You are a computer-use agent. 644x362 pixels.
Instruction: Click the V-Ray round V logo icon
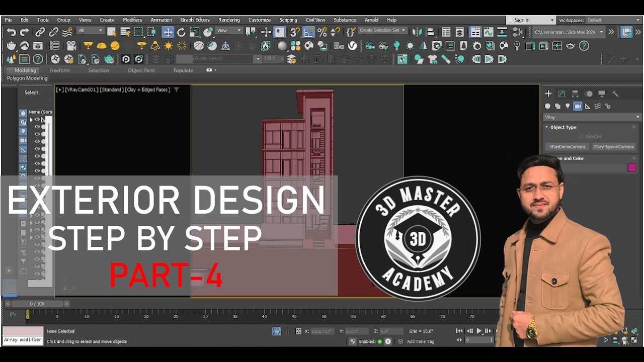coord(353,46)
